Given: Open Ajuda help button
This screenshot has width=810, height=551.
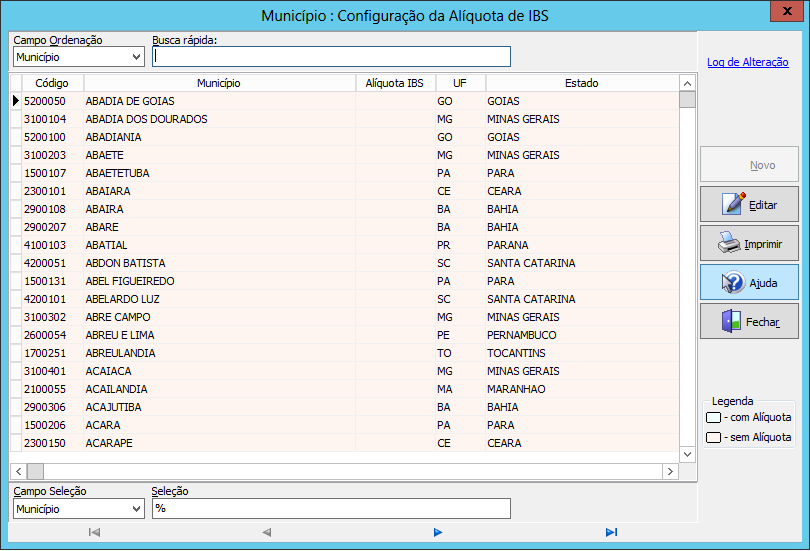Looking at the screenshot, I should [749, 283].
